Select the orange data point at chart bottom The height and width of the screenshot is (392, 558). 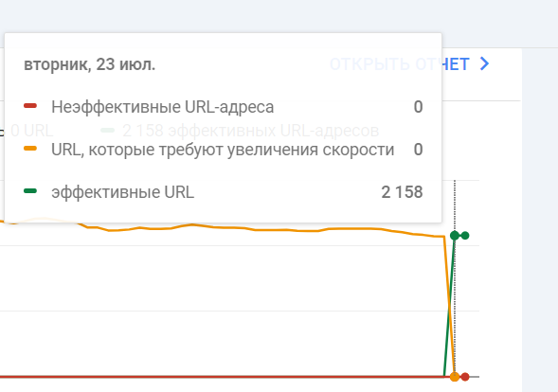point(455,377)
